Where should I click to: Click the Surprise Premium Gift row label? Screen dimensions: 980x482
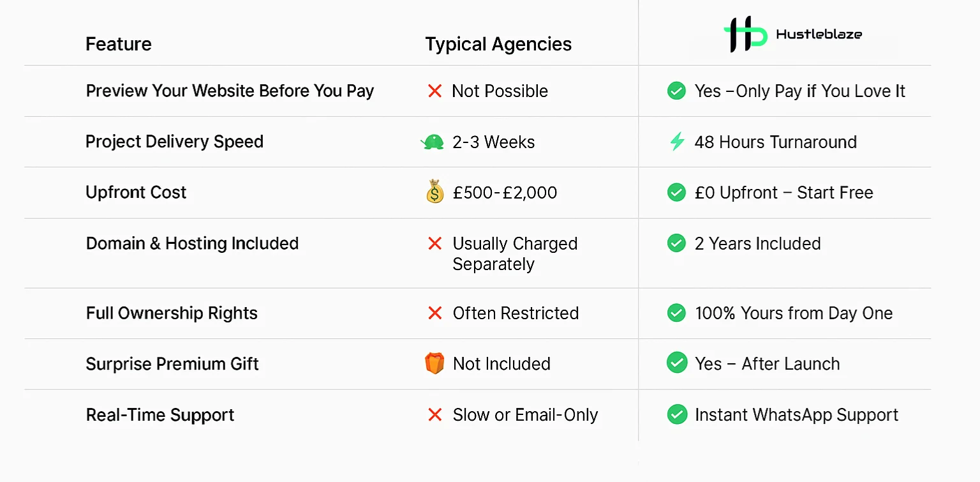[172, 364]
